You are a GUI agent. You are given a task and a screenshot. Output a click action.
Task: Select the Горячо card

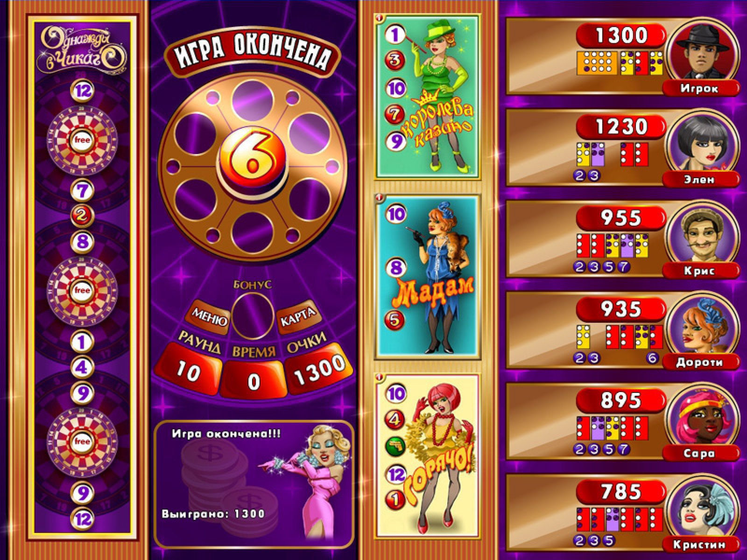pos(428,457)
